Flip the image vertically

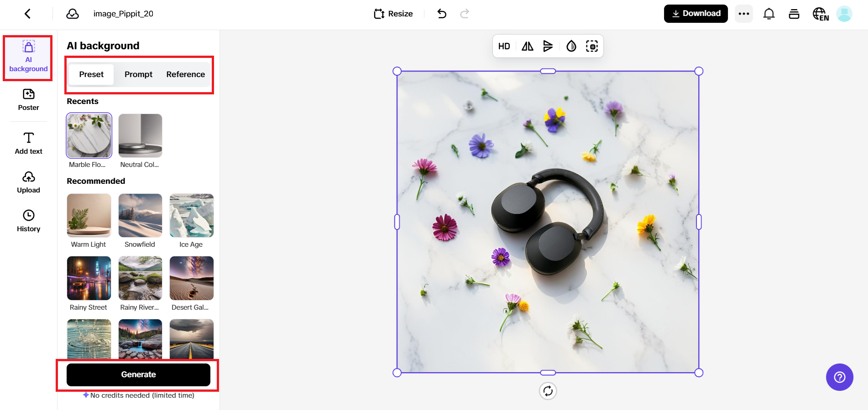pos(548,46)
